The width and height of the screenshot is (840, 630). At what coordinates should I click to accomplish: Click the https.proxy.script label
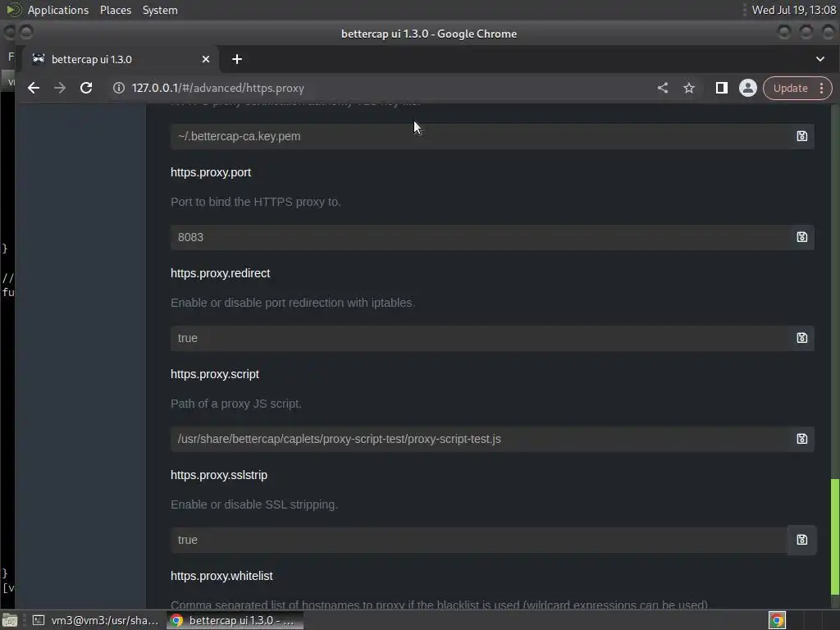(x=215, y=374)
